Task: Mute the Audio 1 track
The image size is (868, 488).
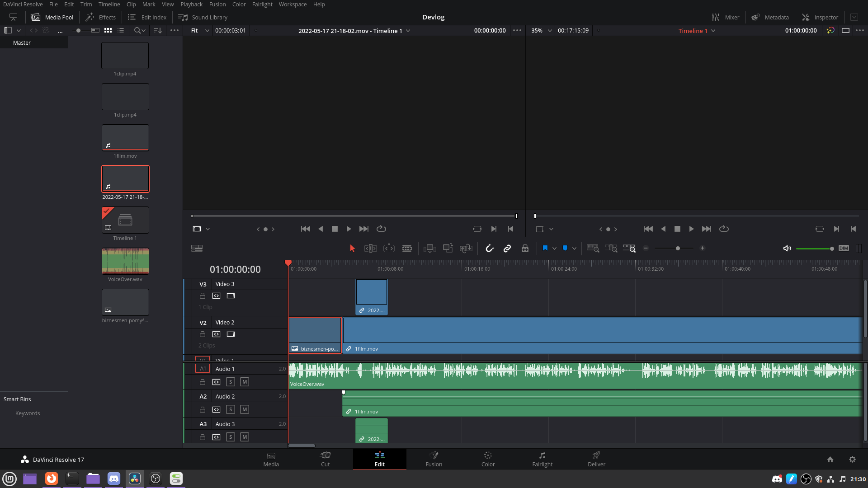Action: point(245,382)
